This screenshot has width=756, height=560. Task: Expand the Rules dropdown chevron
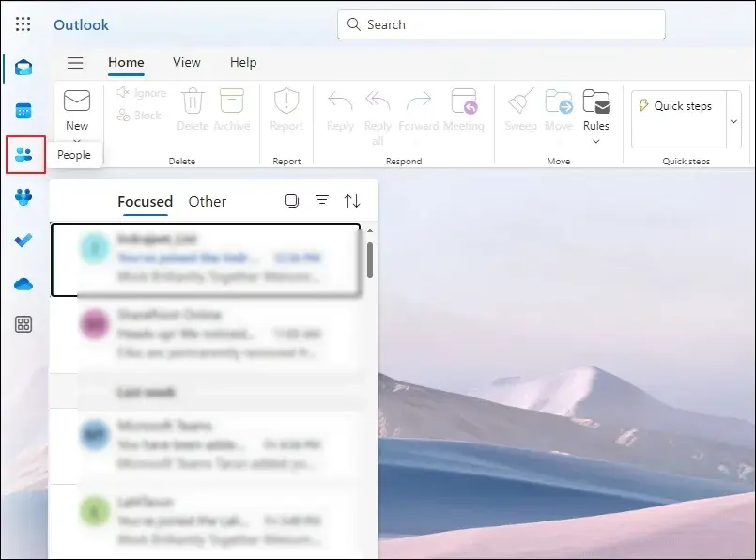(x=596, y=141)
